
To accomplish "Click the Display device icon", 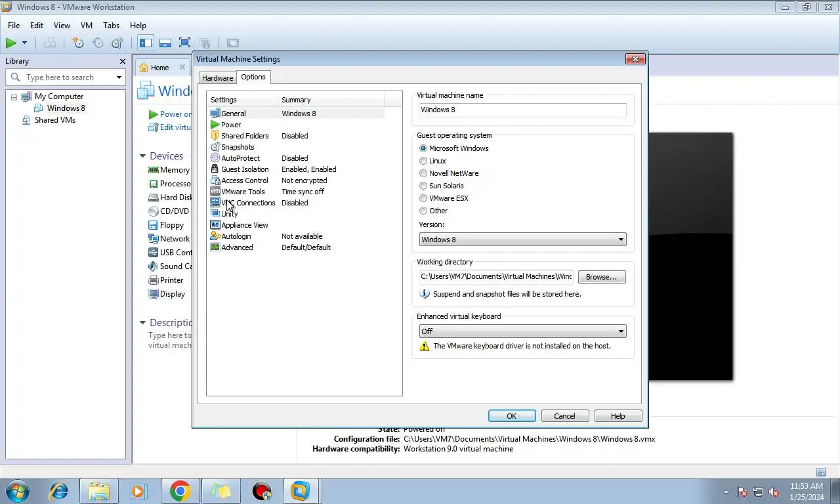I will click(x=153, y=294).
